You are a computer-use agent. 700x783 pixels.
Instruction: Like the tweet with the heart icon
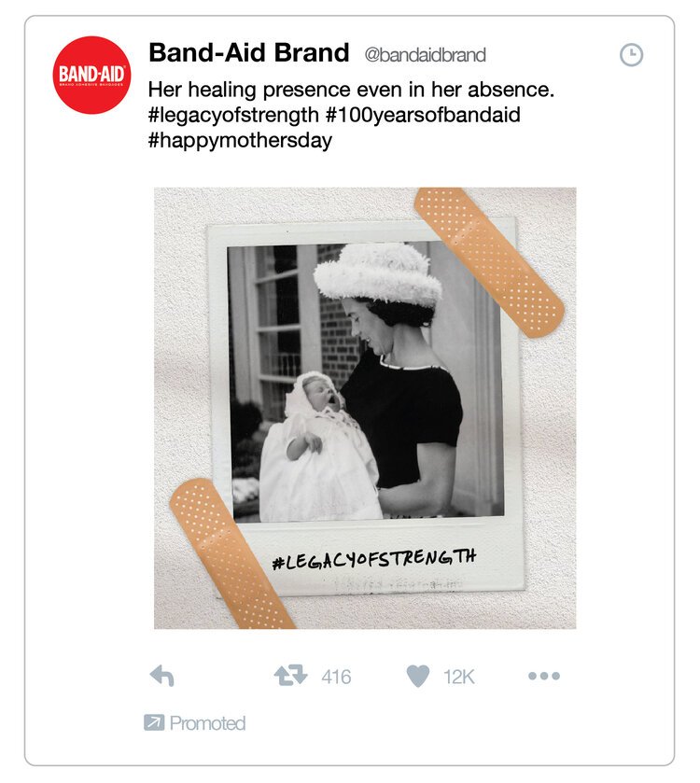(x=418, y=676)
